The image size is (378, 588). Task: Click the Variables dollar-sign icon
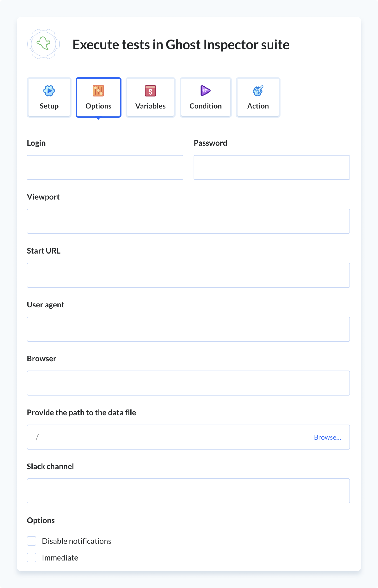[x=150, y=91]
